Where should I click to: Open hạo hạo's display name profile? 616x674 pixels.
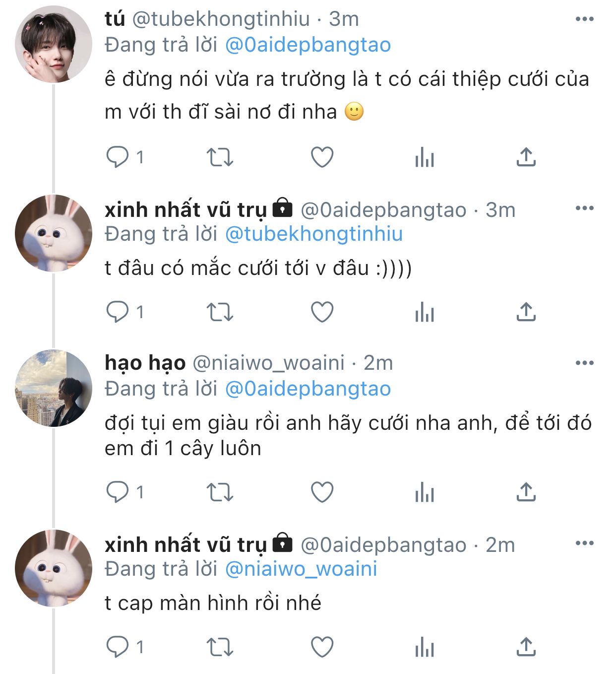[x=145, y=363]
